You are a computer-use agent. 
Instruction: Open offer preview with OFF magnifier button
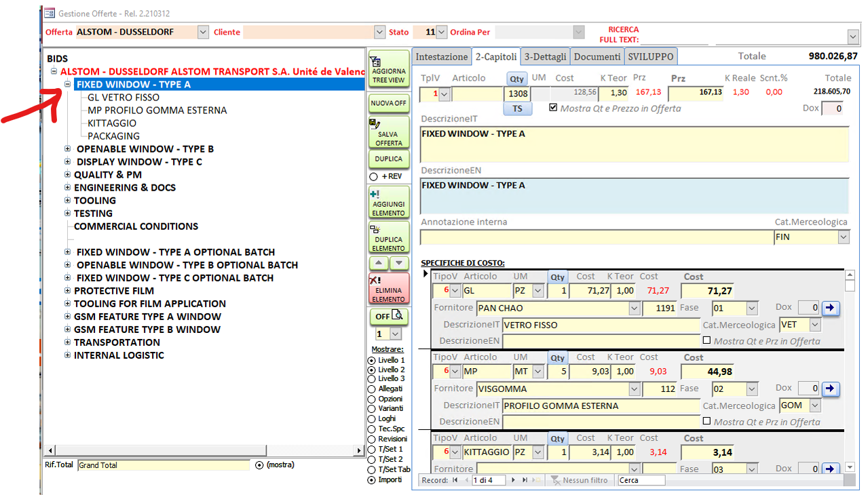(389, 317)
